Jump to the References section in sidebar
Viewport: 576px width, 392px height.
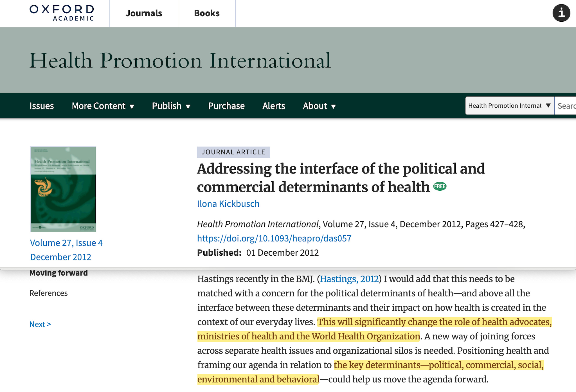tap(48, 293)
